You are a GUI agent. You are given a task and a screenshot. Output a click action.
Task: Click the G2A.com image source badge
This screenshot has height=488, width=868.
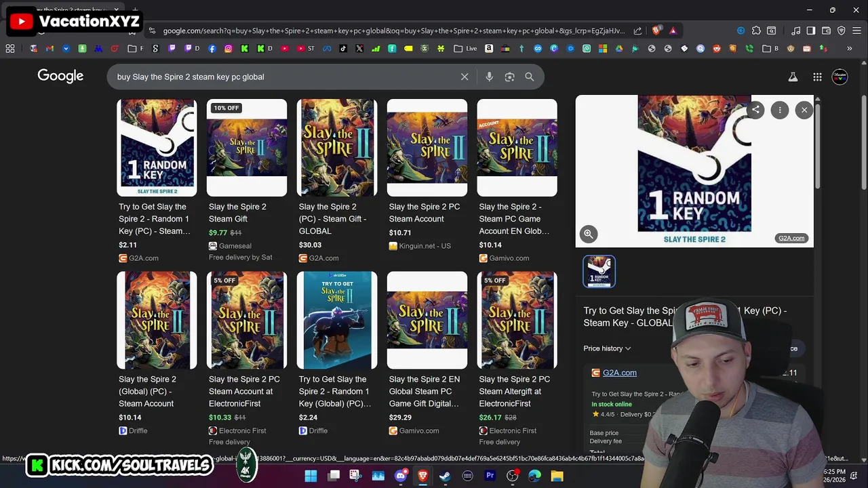(x=791, y=238)
